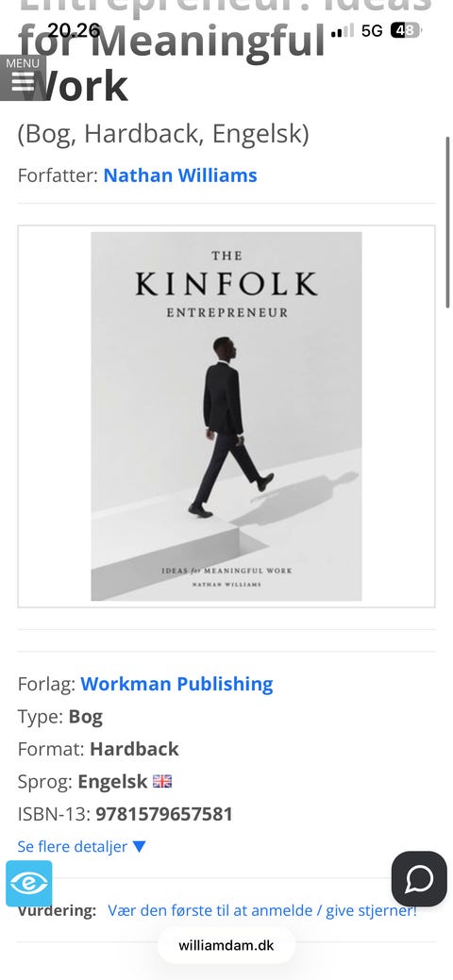Tap the blue eye accessibility icon

coord(28,883)
